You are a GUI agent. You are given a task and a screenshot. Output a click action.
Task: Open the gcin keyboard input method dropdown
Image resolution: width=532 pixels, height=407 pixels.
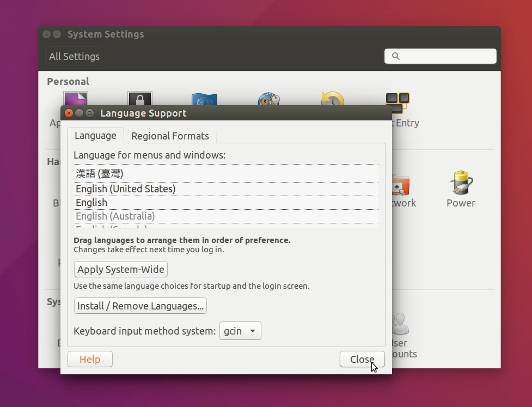click(240, 331)
